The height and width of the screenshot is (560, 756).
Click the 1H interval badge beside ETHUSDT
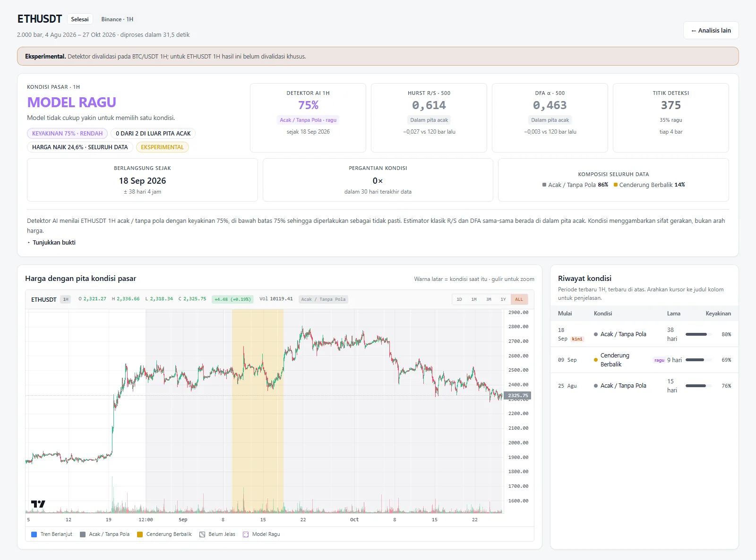(x=66, y=299)
